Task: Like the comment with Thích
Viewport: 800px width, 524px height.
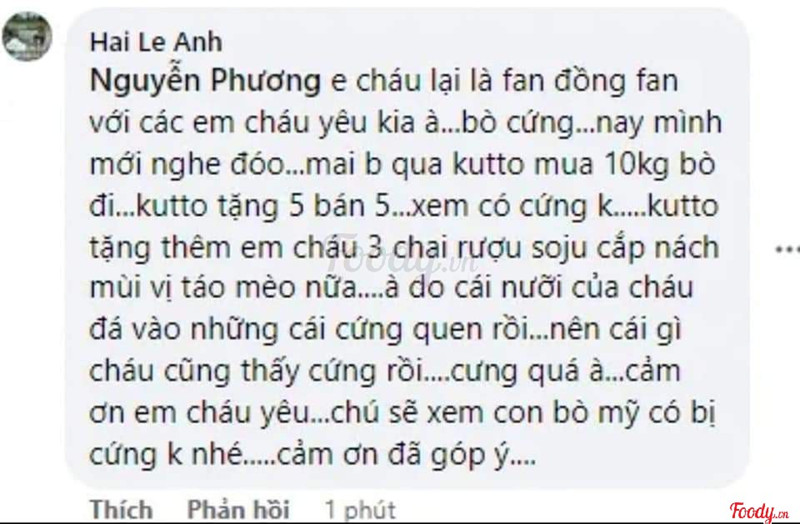Action: [122, 508]
